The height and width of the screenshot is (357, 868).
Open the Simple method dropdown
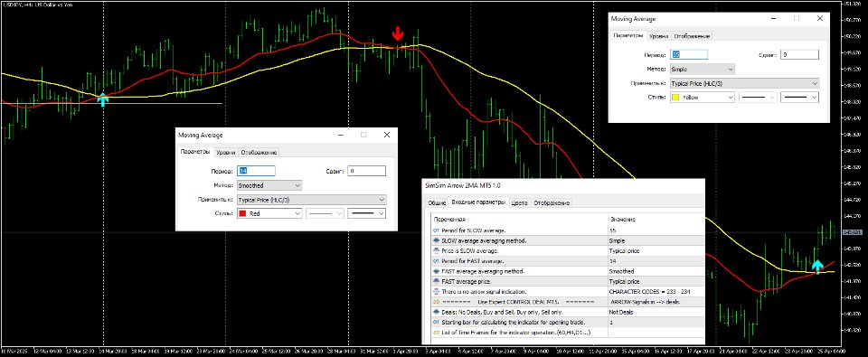coord(702,70)
